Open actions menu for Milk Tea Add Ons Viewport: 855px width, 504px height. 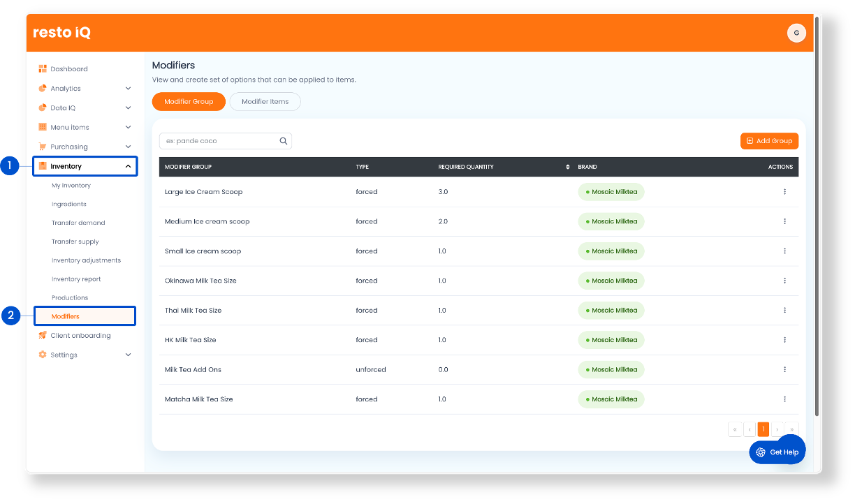[784, 370]
